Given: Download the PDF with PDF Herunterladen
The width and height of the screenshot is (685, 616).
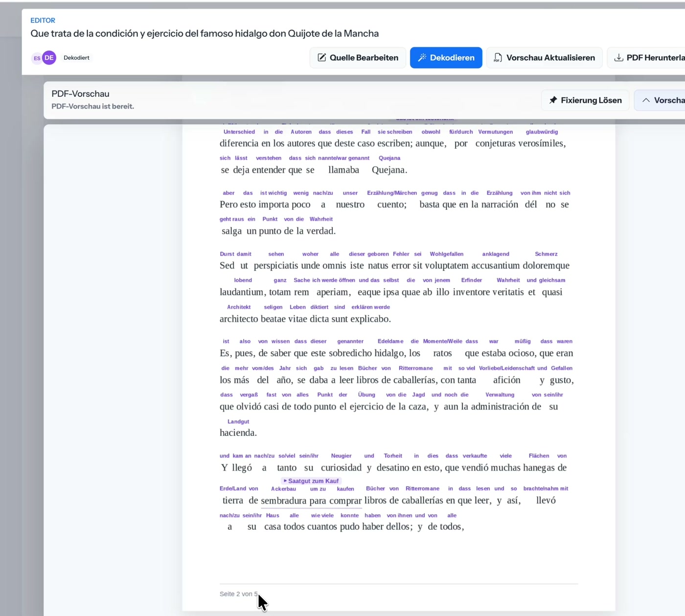Looking at the screenshot, I should (646, 58).
